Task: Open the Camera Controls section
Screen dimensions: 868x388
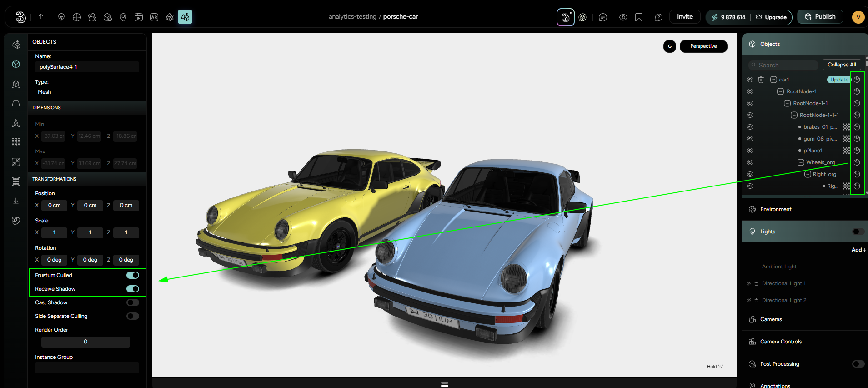Action: [x=781, y=342]
